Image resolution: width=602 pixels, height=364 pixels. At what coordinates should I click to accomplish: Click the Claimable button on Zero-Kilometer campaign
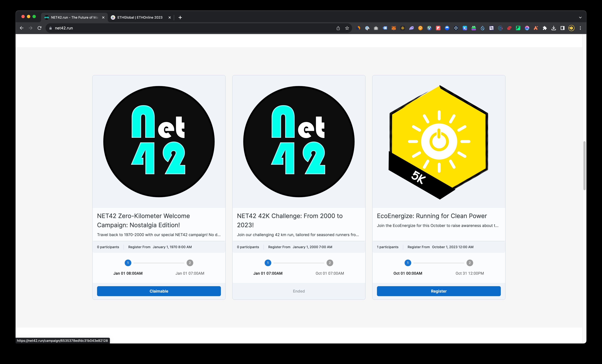point(159,291)
